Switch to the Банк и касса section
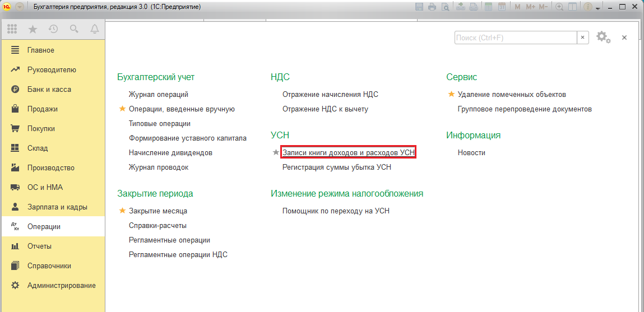This screenshot has height=312, width=644. coord(49,90)
